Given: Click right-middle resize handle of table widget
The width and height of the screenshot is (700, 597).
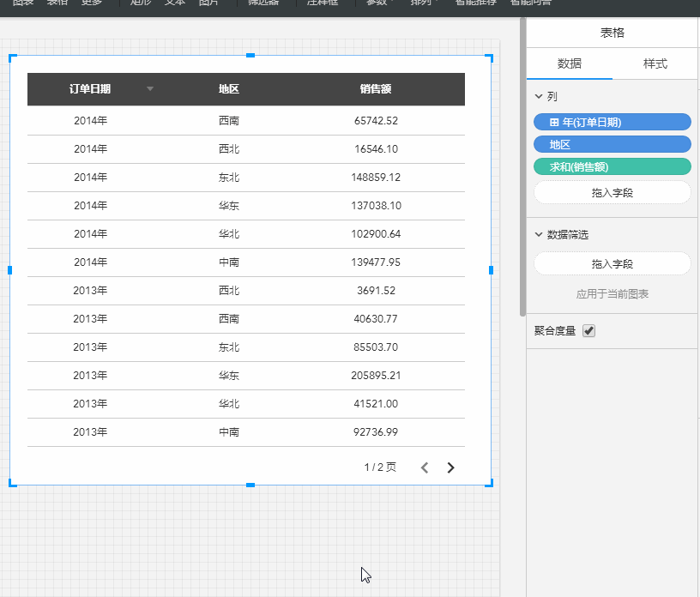Looking at the screenshot, I should pyautogui.click(x=491, y=270).
